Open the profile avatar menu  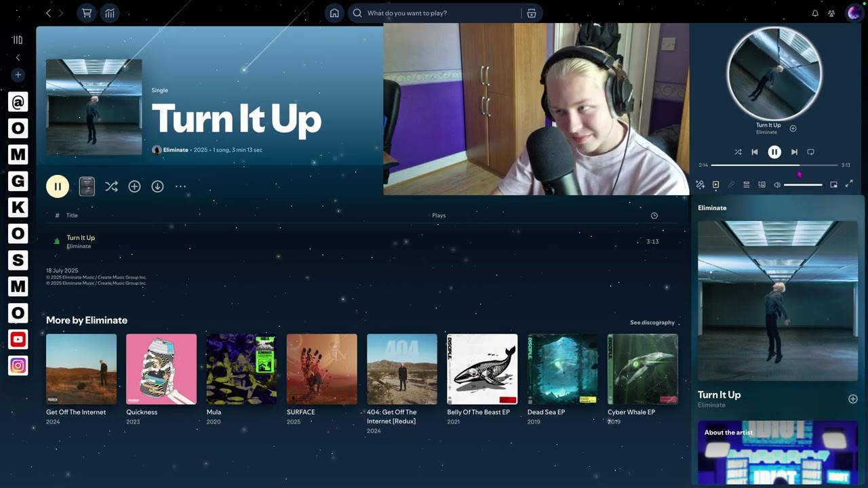(x=854, y=13)
